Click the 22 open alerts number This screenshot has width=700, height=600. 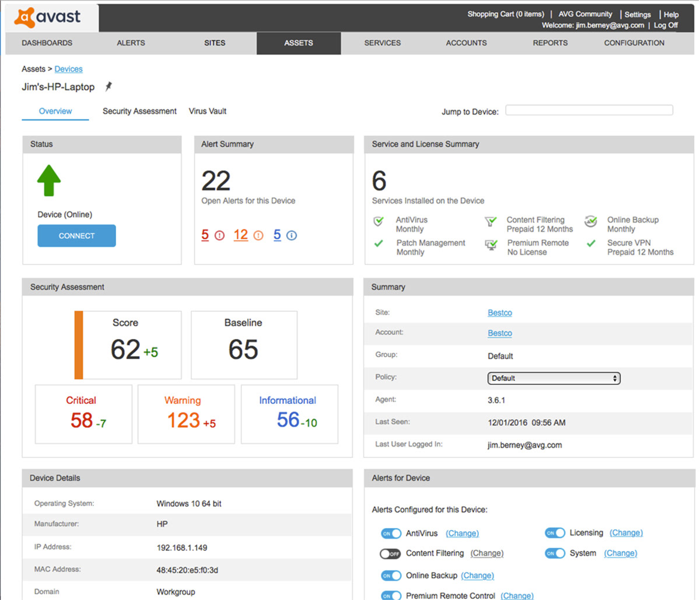point(216,181)
